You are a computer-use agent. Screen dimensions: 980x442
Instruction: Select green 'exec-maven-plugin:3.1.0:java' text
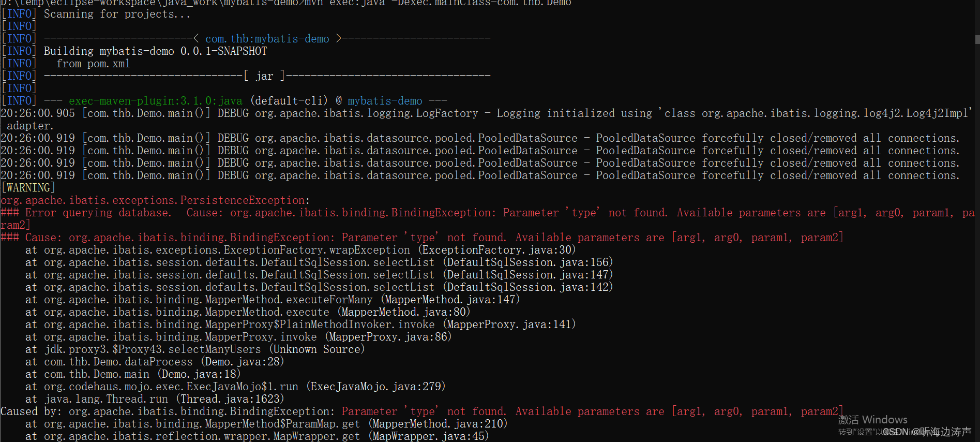pyautogui.click(x=155, y=101)
